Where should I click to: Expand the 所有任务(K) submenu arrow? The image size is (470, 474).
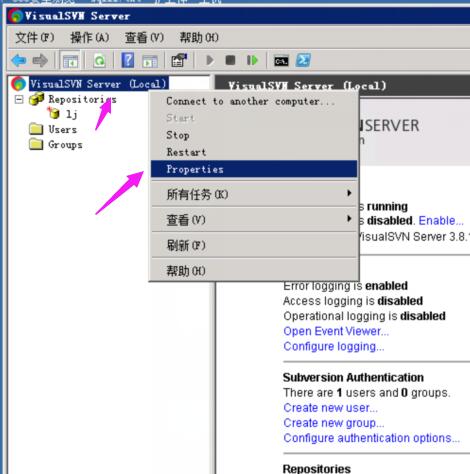(x=349, y=193)
